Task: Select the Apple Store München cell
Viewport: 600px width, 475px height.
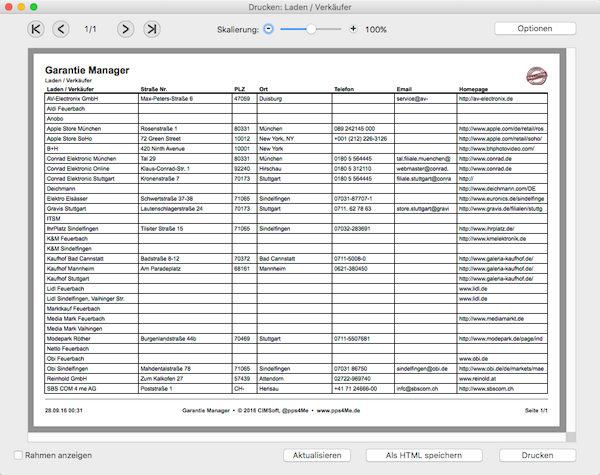Action: click(x=91, y=129)
